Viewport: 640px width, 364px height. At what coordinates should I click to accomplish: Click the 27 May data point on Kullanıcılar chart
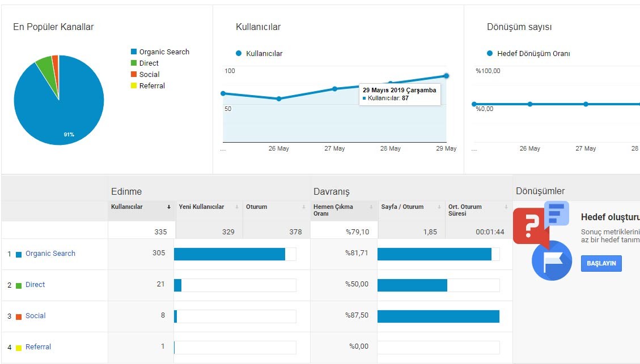334,89
